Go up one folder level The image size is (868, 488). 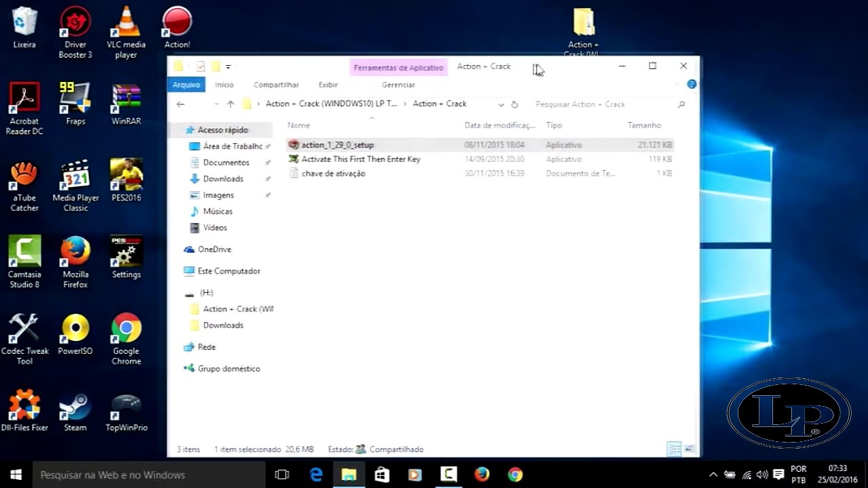pyautogui.click(x=231, y=104)
